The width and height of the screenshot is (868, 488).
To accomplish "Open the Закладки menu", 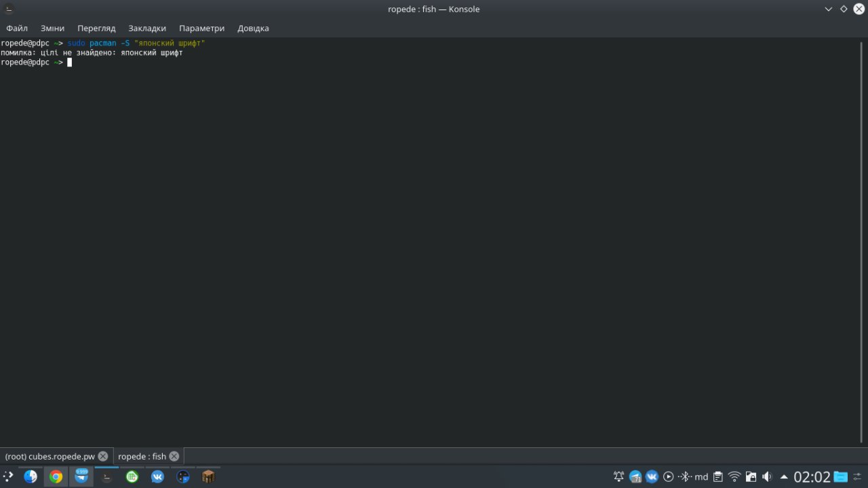I will 147,28.
